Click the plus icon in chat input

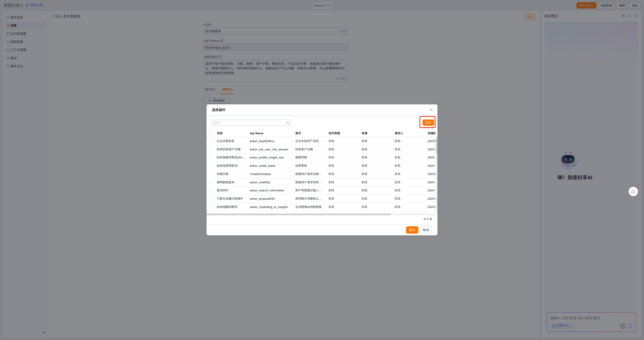pos(623,326)
